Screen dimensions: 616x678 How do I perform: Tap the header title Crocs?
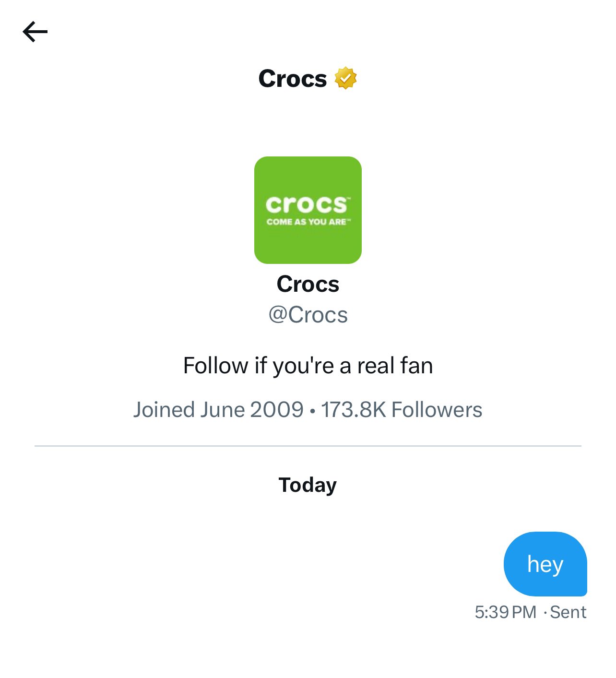[x=293, y=78]
